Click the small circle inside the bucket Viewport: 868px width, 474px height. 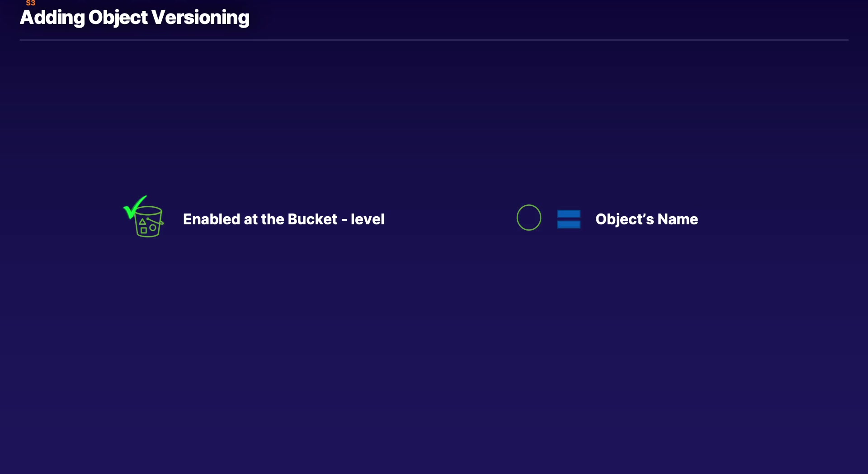[153, 228]
